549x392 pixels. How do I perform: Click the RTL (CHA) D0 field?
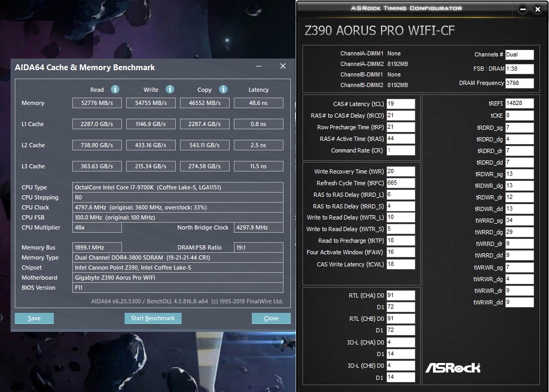[401, 295]
